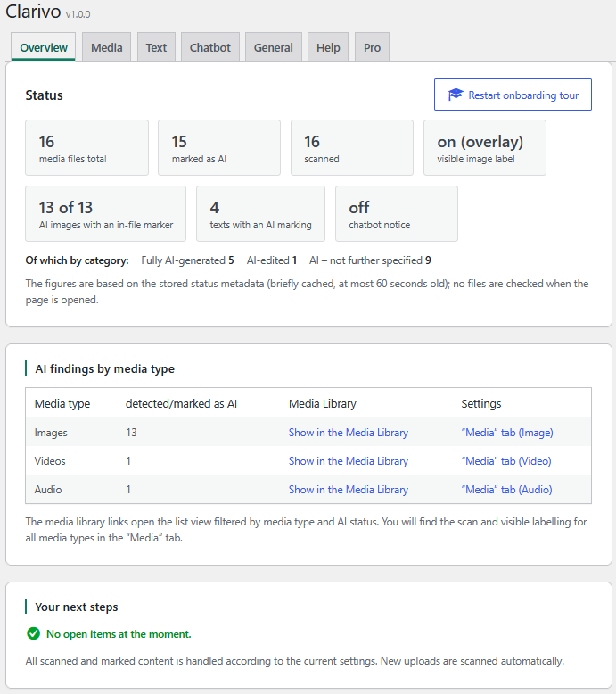Image resolution: width=616 pixels, height=694 pixels.
Task: Click the "Your next steps" heading
Action: (x=77, y=607)
